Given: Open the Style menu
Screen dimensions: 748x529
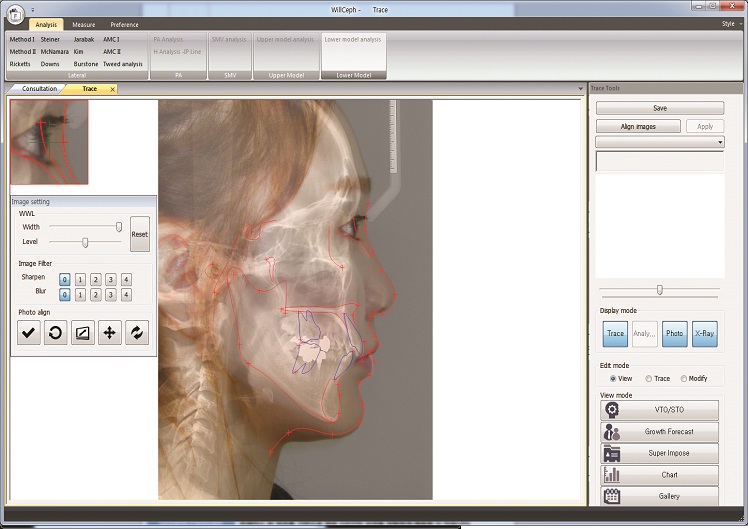Looking at the screenshot, I should (730, 24).
